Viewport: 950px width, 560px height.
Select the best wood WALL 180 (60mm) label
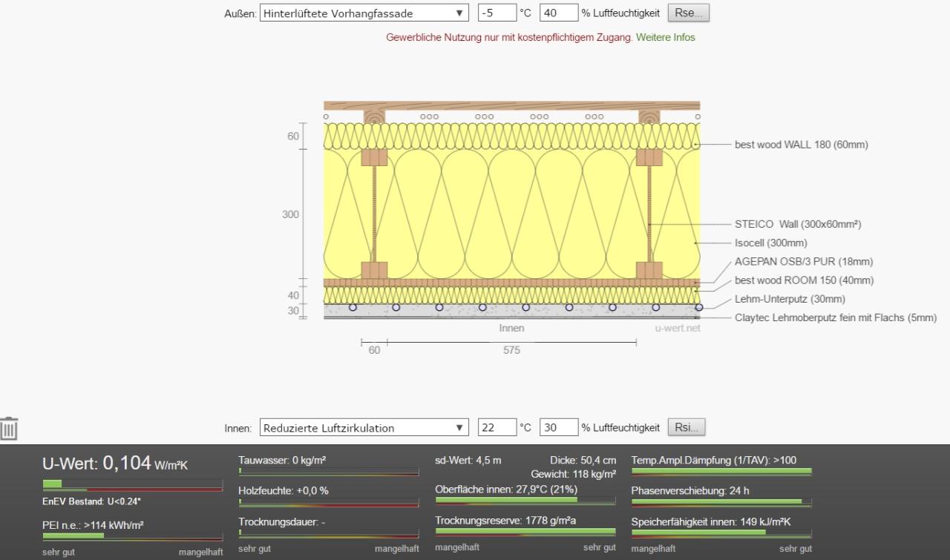tap(802, 145)
